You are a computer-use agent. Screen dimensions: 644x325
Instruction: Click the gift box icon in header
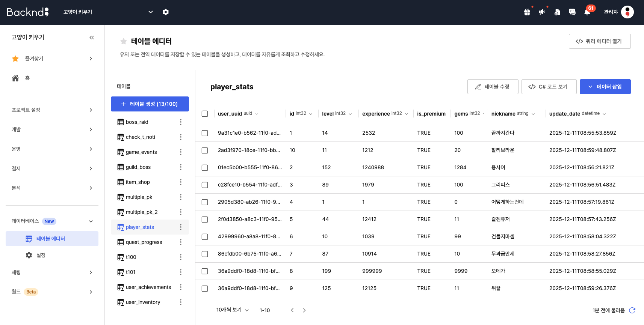coord(527,12)
